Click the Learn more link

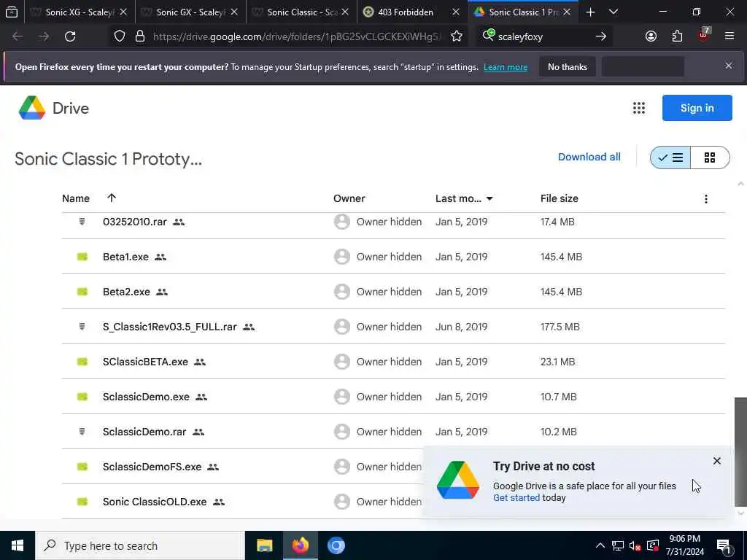[x=506, y=67]
